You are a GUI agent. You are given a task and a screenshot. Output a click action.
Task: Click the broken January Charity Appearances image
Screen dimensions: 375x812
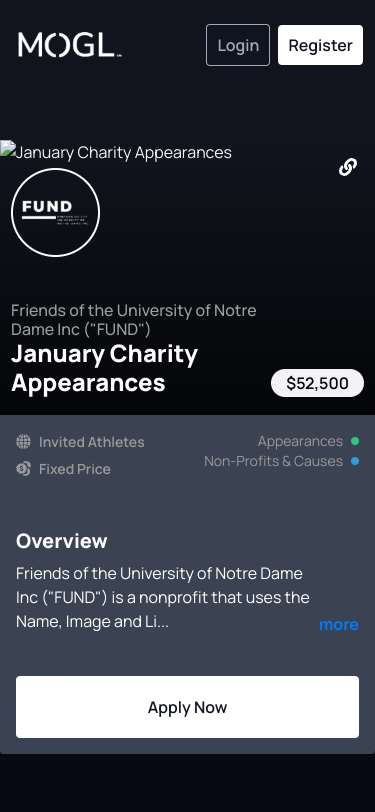[x=116, y=152]
